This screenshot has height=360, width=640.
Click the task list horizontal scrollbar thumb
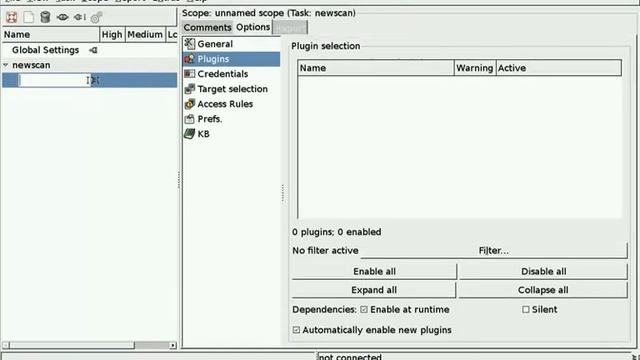[x=72, y=345]
